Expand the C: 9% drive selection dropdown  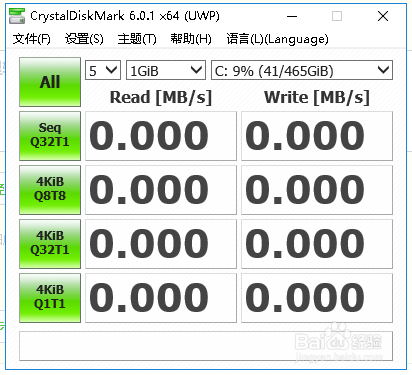click(x=302, y=70)
